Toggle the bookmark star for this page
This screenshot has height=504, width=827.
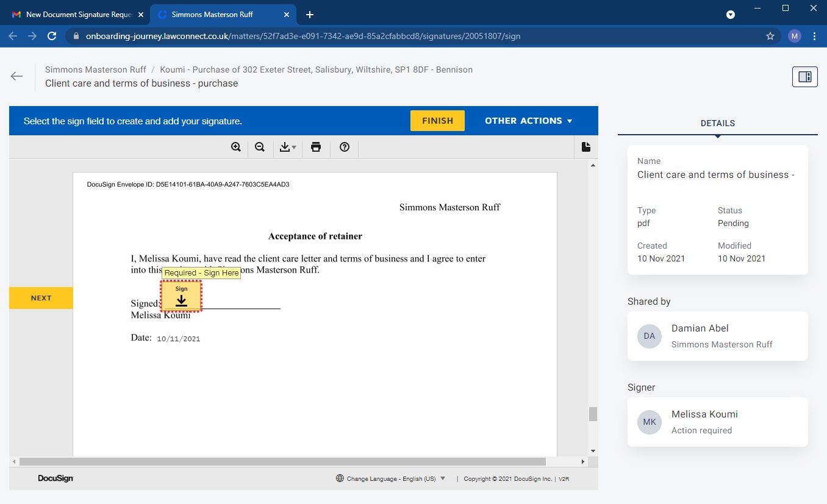point(770,36)
